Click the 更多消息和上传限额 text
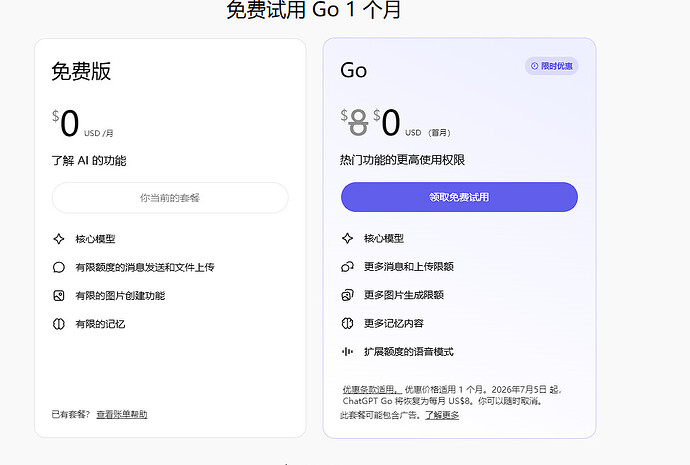The width and height of the screenshot is (690, 465). click(x=408, y=267)
